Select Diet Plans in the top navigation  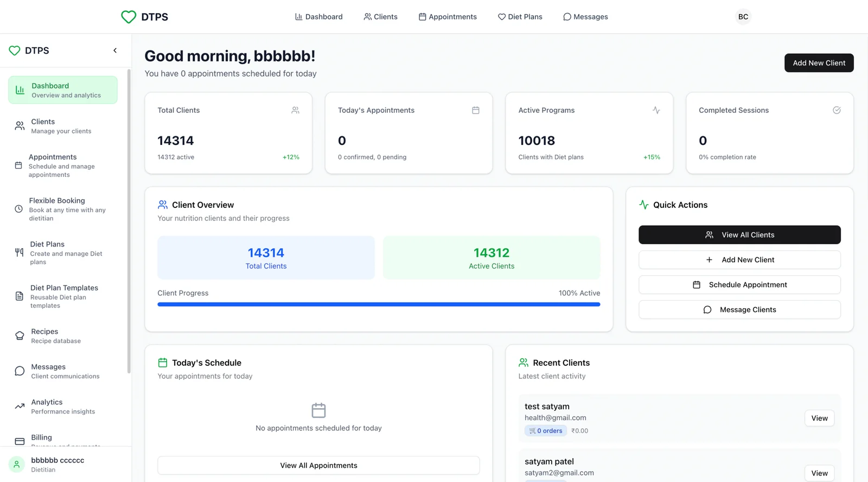pyautogui.click(x=520, y=17)
